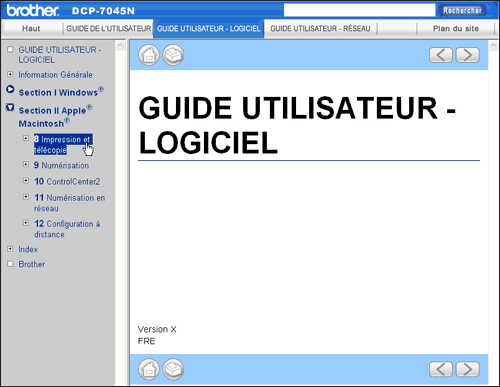Open the Brother sidebar link
Screen dimensions: 500x387
click(x=32, y=264)
